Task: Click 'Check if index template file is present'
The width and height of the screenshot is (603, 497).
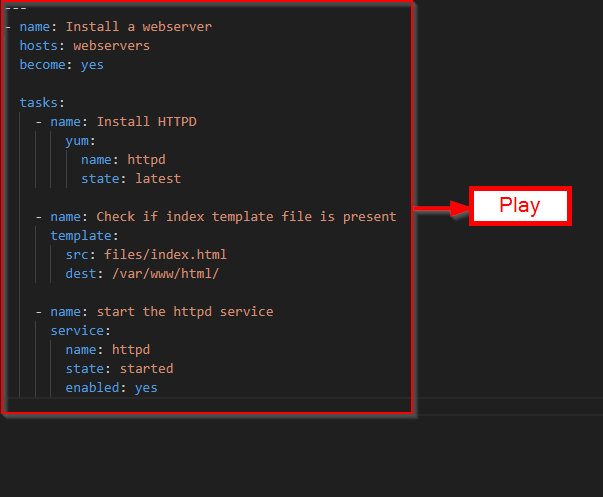Action: click(x=246, y=217)
